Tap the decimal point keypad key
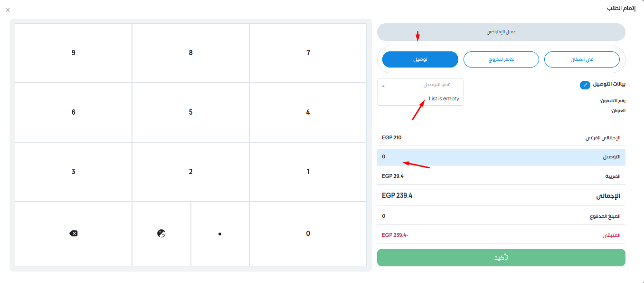644x283 pixels. click(x=220, y=234)
